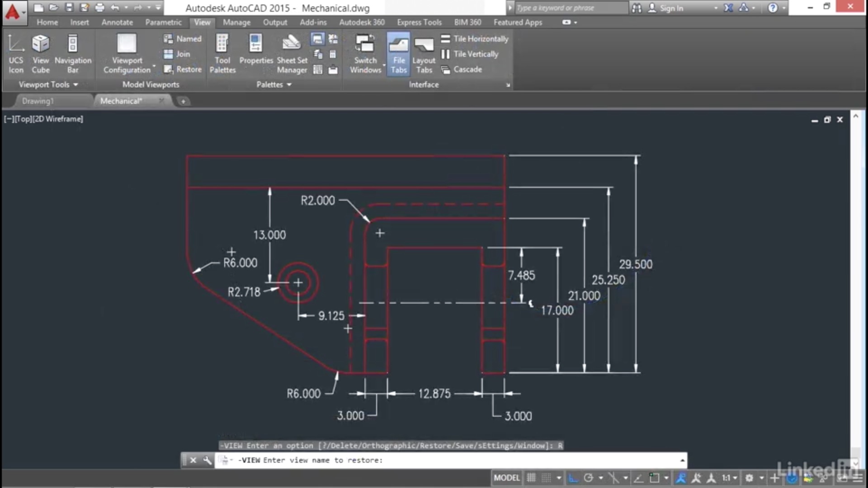Open the Properties palette
Screen dimensions: 868x488
click(x=256, y=50)
